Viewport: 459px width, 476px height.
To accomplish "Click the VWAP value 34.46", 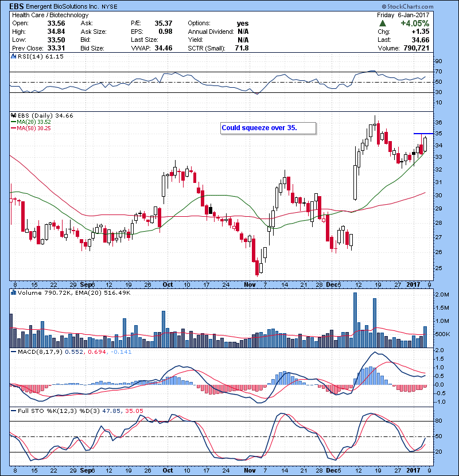I will click(164, 48).
